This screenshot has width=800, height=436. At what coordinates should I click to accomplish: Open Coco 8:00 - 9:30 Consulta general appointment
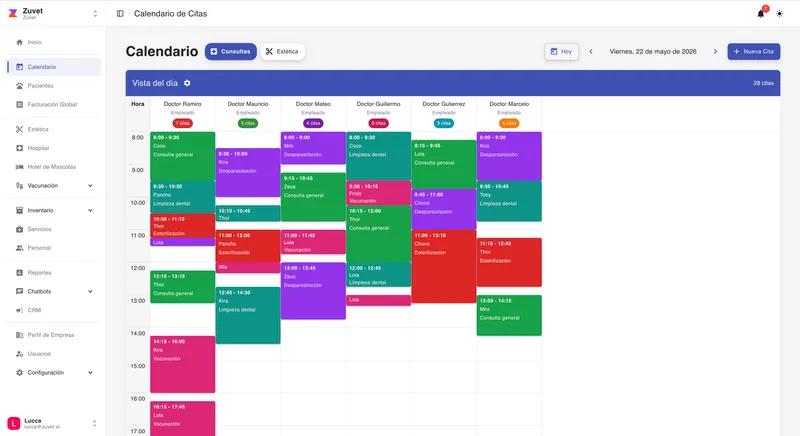point(183,156)
